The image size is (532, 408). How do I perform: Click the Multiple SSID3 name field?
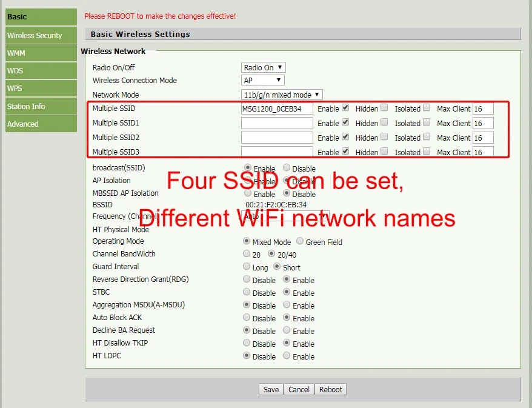[277, 152]
